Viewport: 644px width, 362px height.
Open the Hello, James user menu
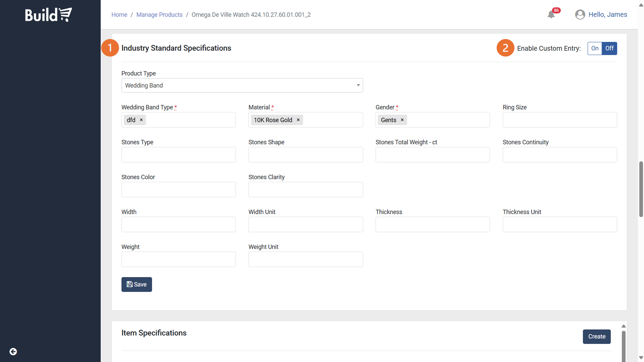coord(608,14)
